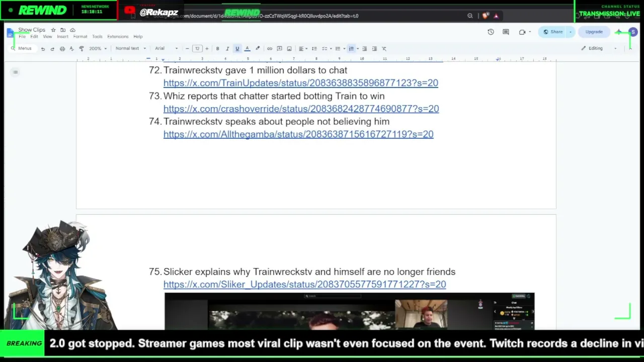Click the embedded Slicker clip screenshot

tap(349, 311)
